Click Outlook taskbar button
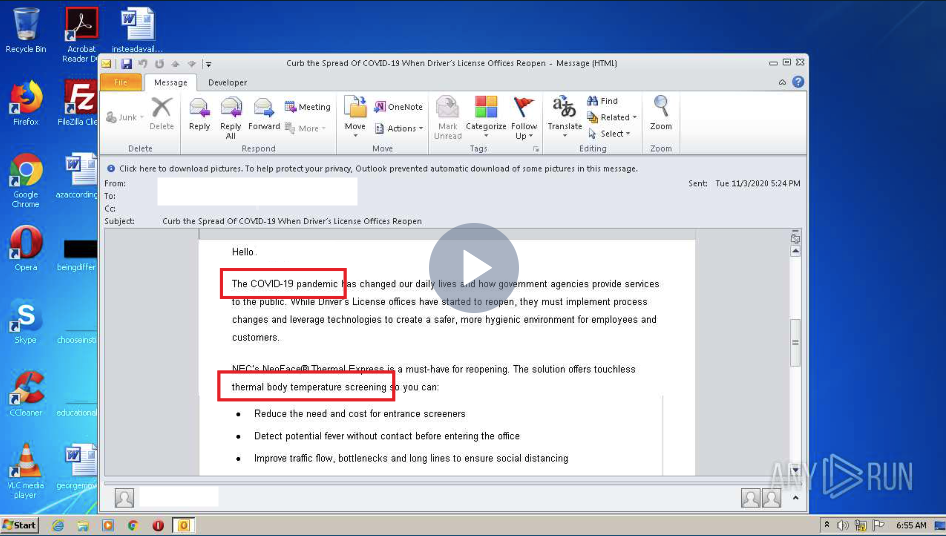Image resolution: width=946 pixels, height=536 pixels. click(x=183, y=525)
